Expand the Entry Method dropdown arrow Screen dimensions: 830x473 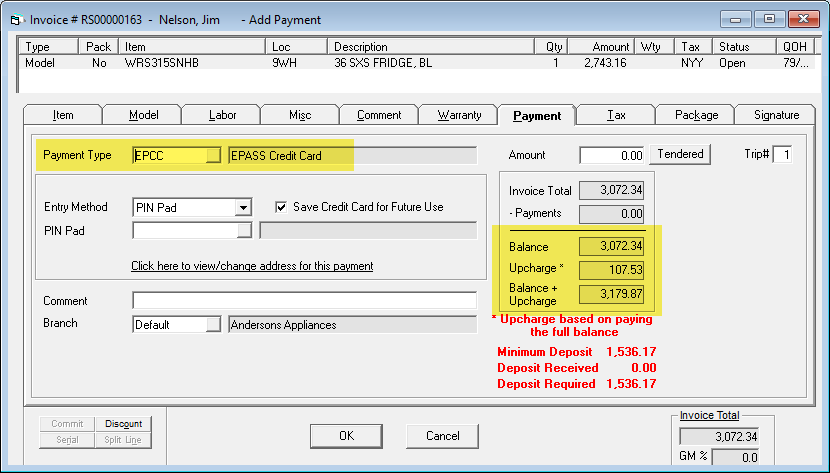(243, 207)
